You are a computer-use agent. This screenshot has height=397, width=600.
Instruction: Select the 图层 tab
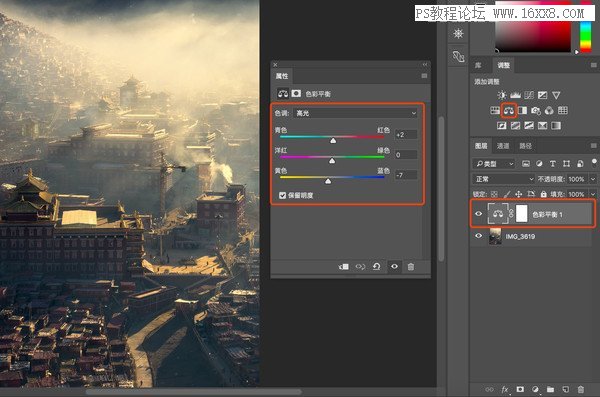tap(481, 146)
